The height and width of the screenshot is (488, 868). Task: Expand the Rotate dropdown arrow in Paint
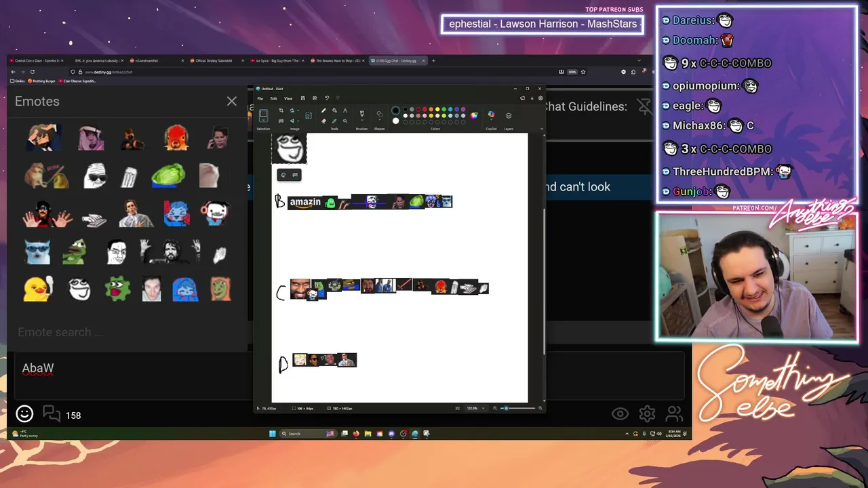pyautogui.click(x=298, y=110)
